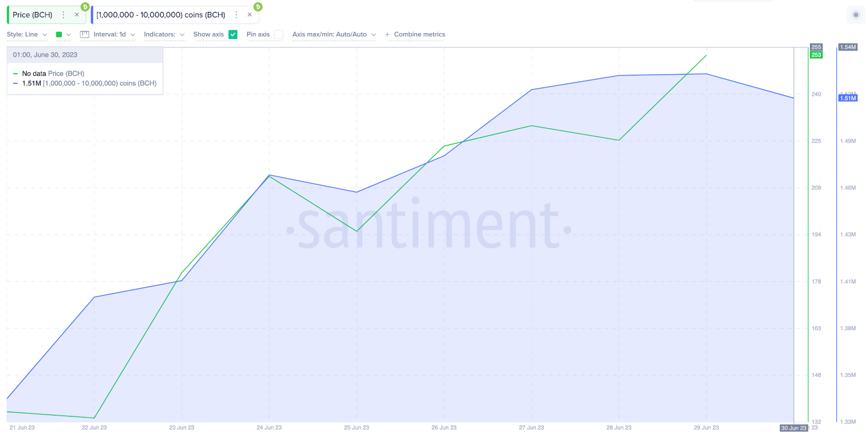Click the green 253 price value badge
Screen dimensions: 868x435
pos(816,55)
